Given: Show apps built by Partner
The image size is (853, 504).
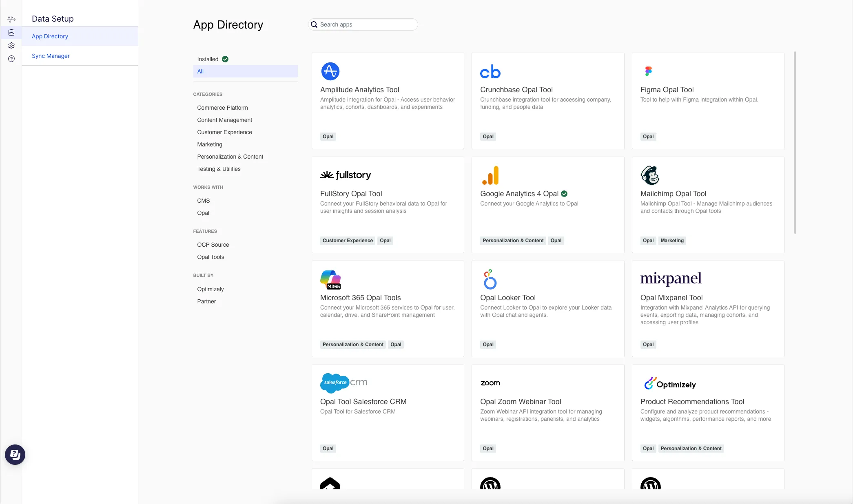Looking at the screenshot, I should coord(207,301).
